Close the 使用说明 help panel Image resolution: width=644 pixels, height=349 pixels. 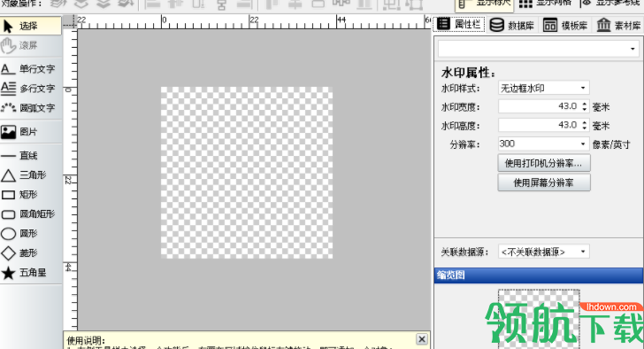tap(422, 339)
